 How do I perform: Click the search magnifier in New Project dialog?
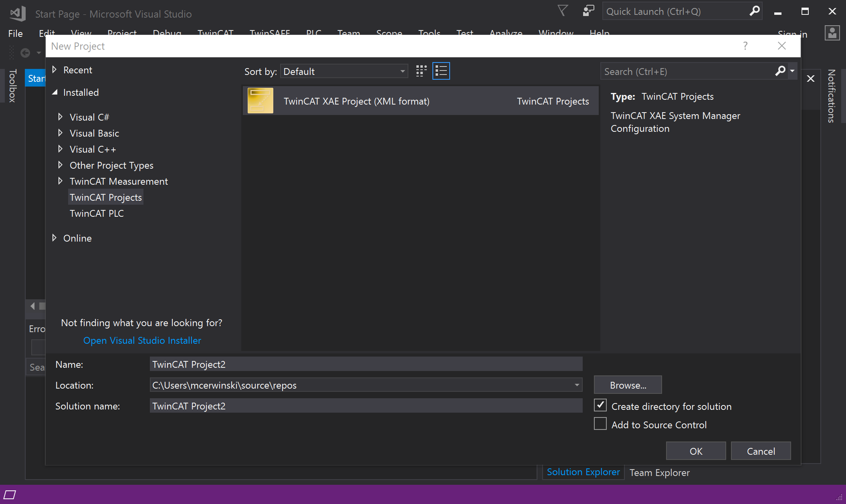[780, 71]
